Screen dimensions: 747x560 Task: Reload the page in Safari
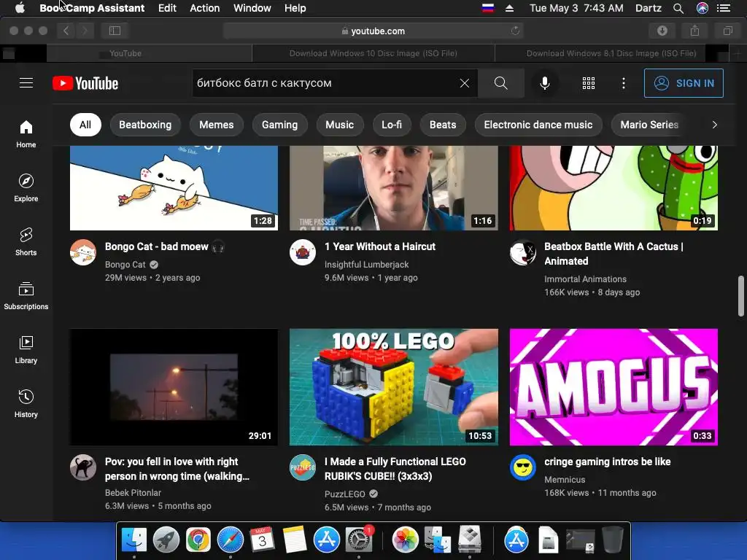[x=515, y=31]
